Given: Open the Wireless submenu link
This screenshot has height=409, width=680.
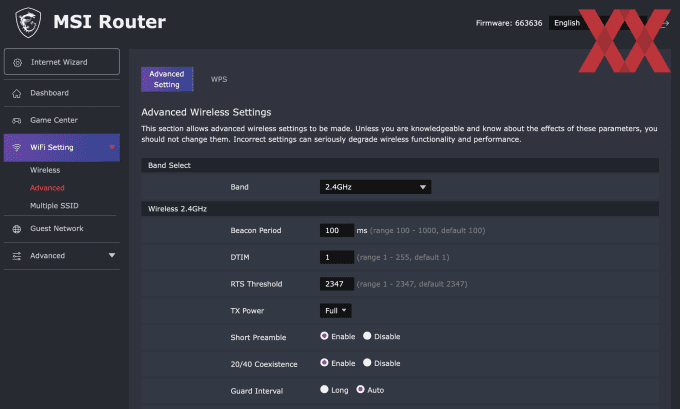Looking at the screenshot, I should tap(45, 170).
